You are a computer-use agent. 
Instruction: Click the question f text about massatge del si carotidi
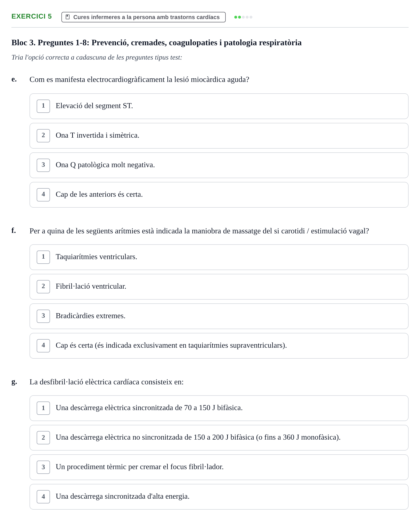click(x=199, y=231)
